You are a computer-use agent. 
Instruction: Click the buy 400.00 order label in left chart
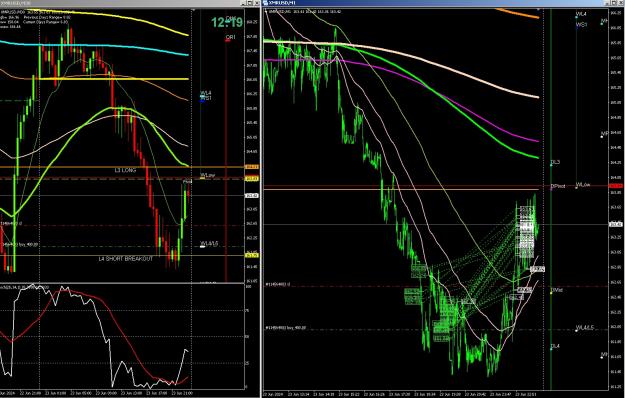(20, 245)
